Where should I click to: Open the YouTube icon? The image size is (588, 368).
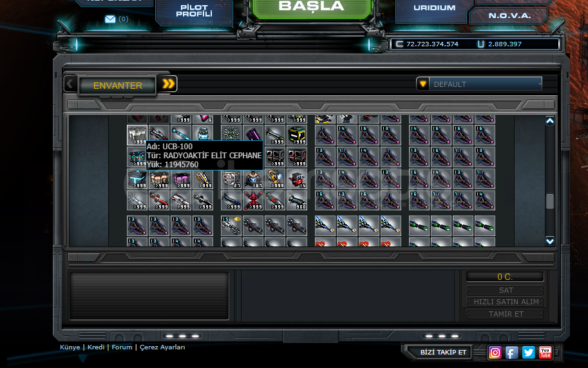[545, 353]
